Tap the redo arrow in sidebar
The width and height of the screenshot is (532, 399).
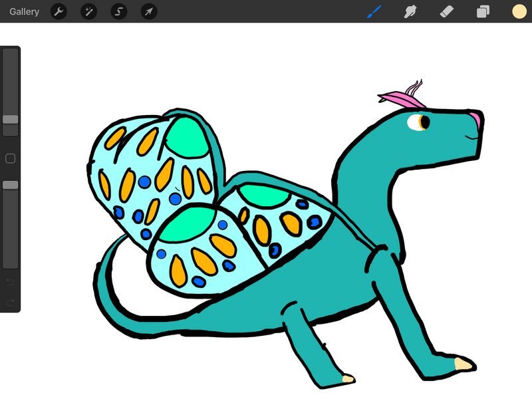pos(10,303)
